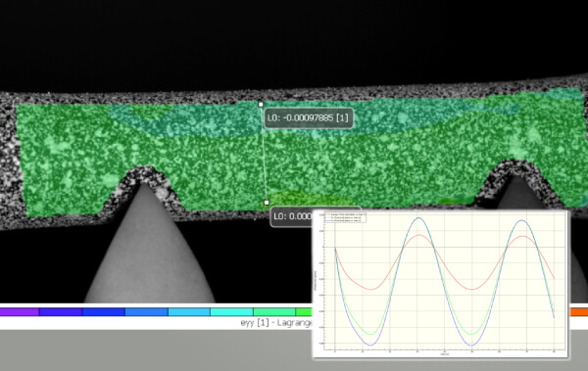Click the first peak of the red curve
This screenshot has height=371, width=588.
(x=418, y=235)
